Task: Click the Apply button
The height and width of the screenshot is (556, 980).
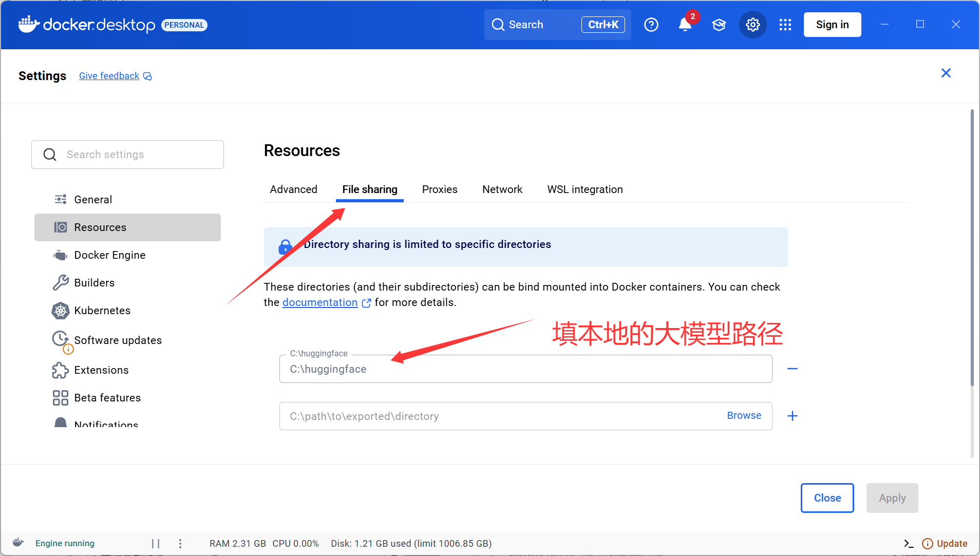Action: pos(892,498)
